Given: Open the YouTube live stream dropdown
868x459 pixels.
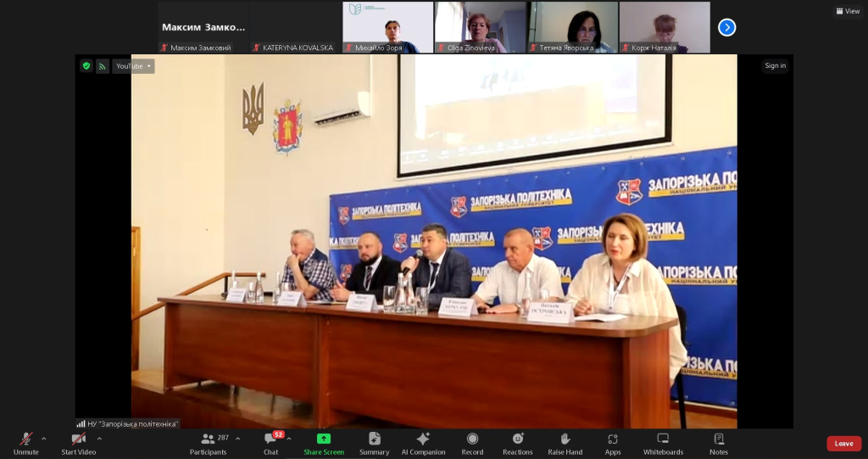Looking at the screenshot, I should coord(133,66).
